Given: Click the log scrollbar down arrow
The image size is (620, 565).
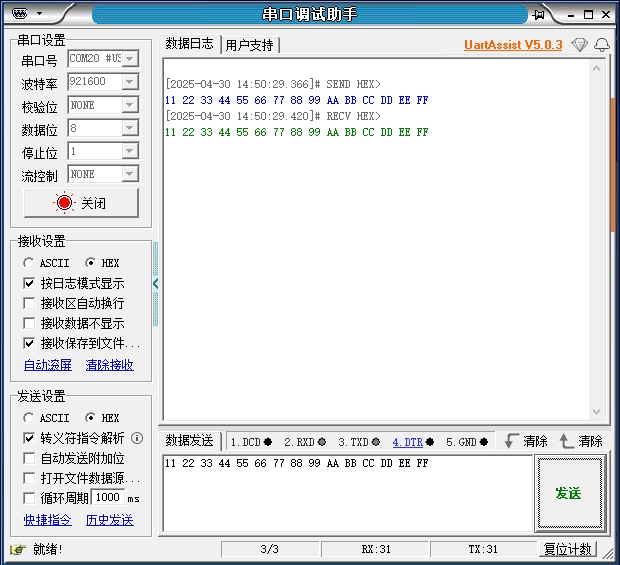Looking at the screenshot, I should coord(596,412).
